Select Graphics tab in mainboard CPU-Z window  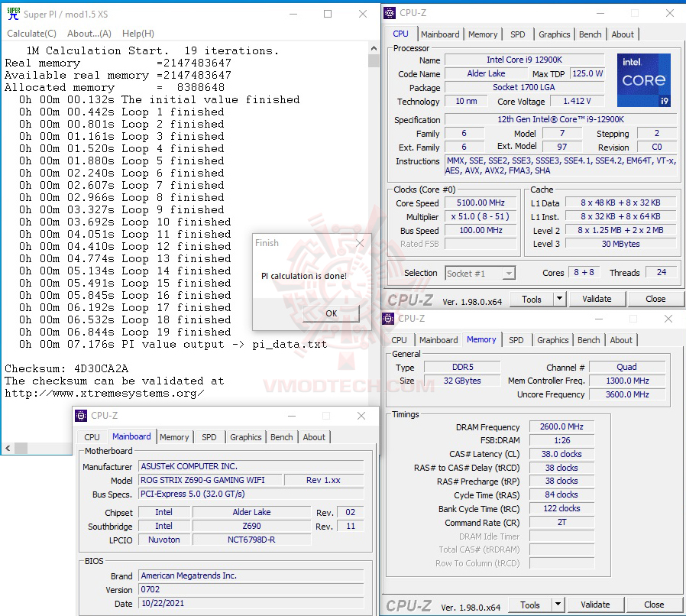coord(245,437)
